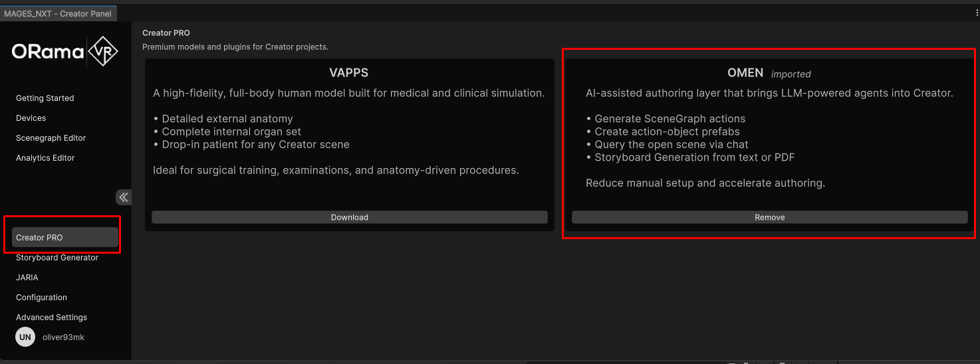Select Creator PRO in sidebar
Screen dimensions: 980x364
[x=65, y=237]
